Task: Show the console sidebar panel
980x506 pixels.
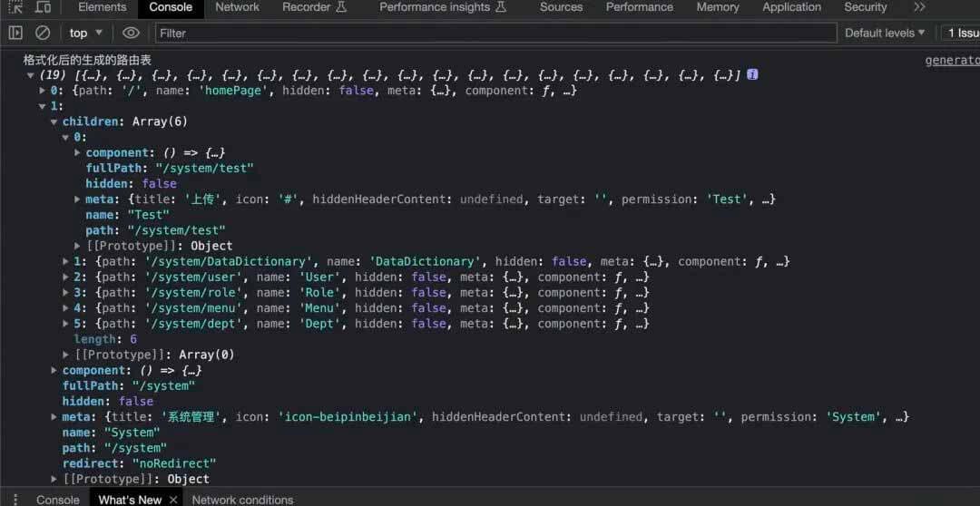Action: click(x=15, y=33)
